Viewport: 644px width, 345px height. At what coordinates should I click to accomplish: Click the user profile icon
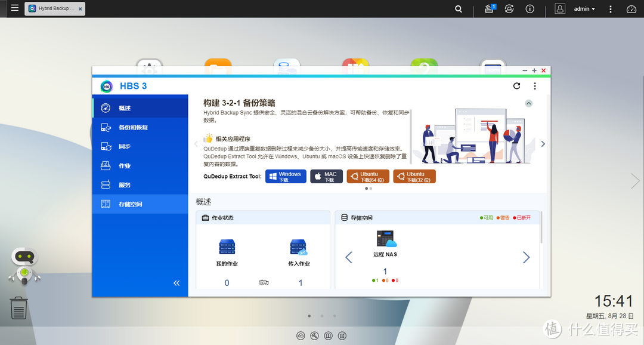(x=560, y=8)
